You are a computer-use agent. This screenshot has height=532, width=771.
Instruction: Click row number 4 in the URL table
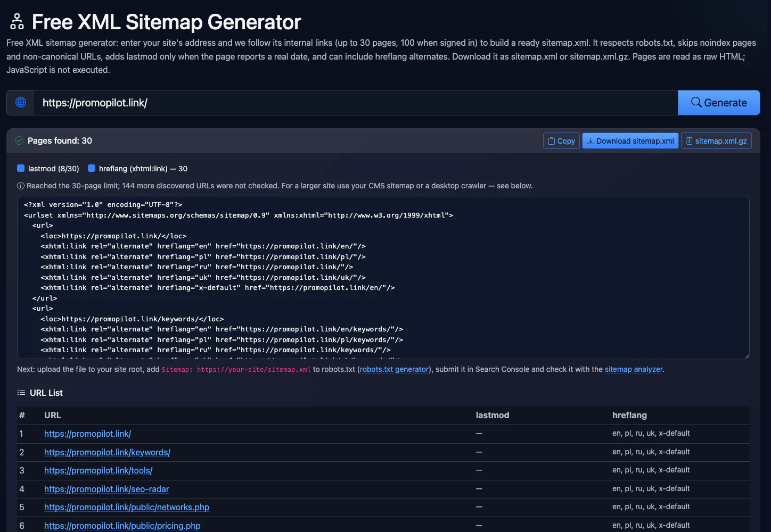tap(22, 489)
